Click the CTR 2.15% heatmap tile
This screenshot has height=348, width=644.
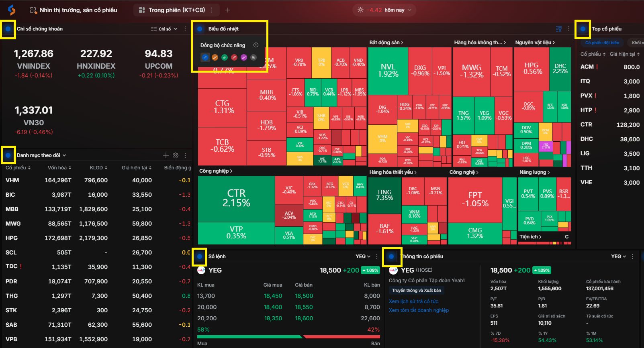click(x=236, y=198)
